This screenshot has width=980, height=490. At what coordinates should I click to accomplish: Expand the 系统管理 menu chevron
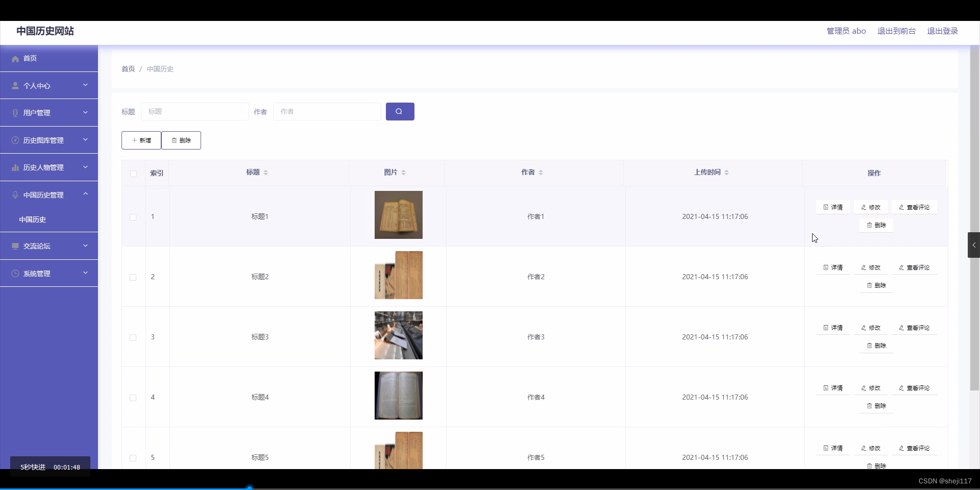85,273
